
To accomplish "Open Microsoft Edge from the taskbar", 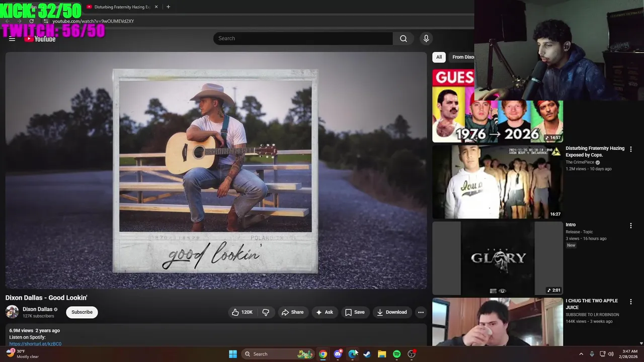I will tap(353, 354).
